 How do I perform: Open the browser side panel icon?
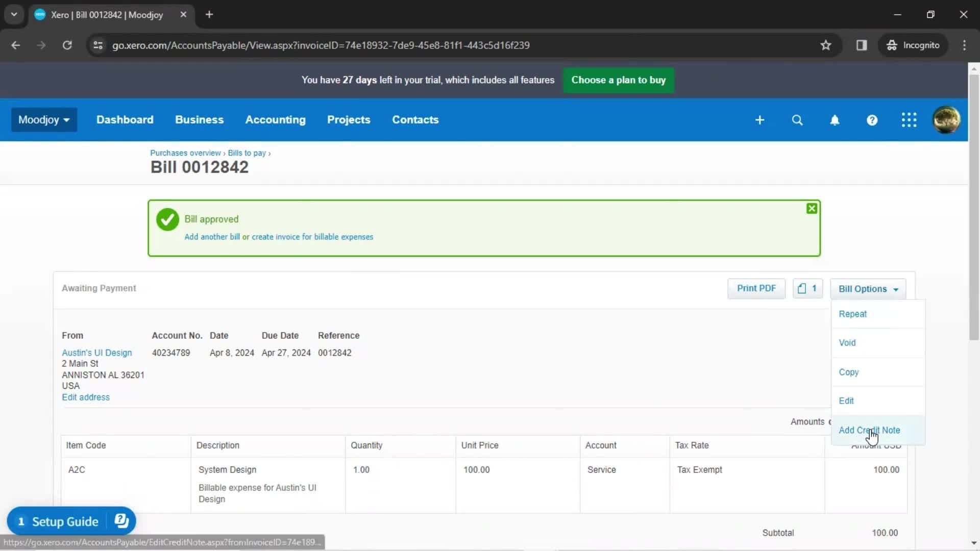tap(862, 45)
